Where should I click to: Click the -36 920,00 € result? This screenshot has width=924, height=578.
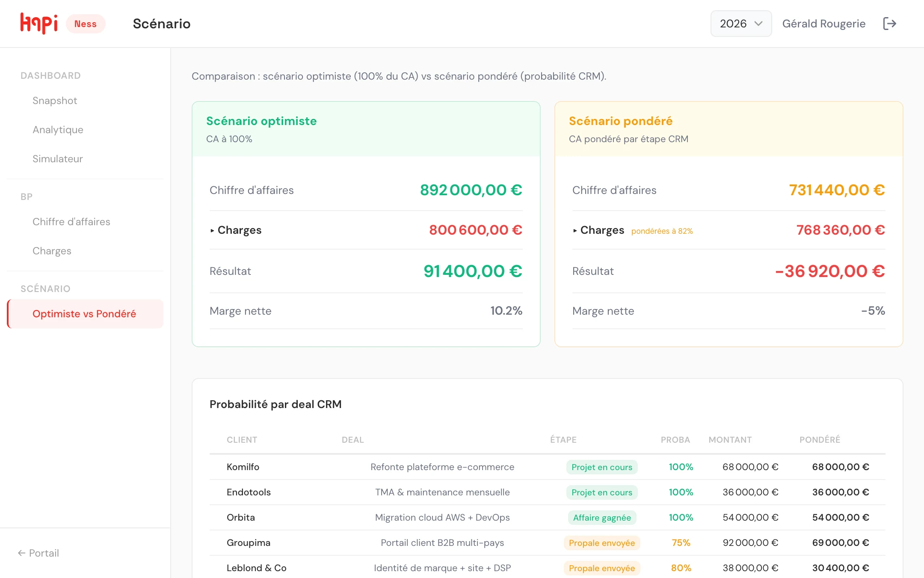point(830,271)
